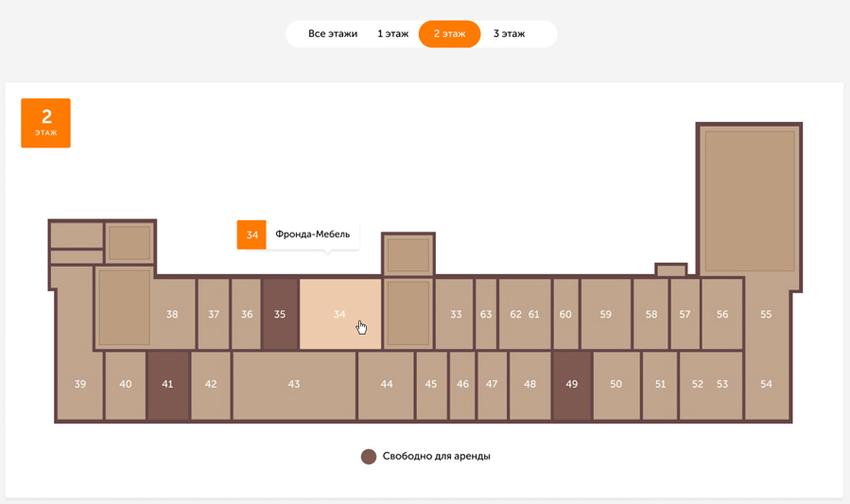Click room 56 on the upper row
This screenshot has width=850, height=504.
click(722, 314)
